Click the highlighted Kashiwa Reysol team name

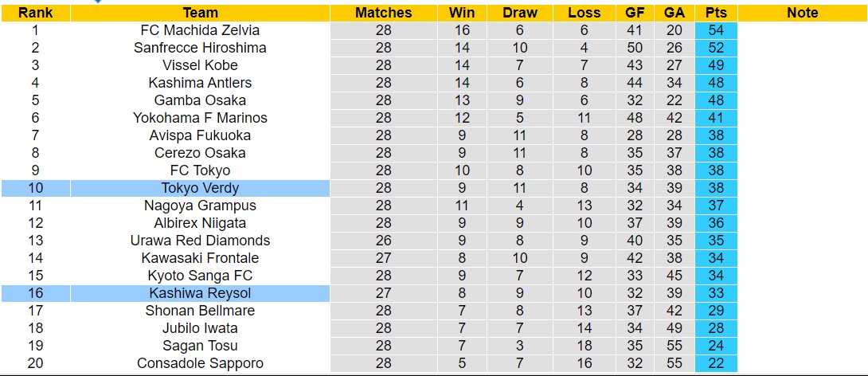tap(200, 293)
